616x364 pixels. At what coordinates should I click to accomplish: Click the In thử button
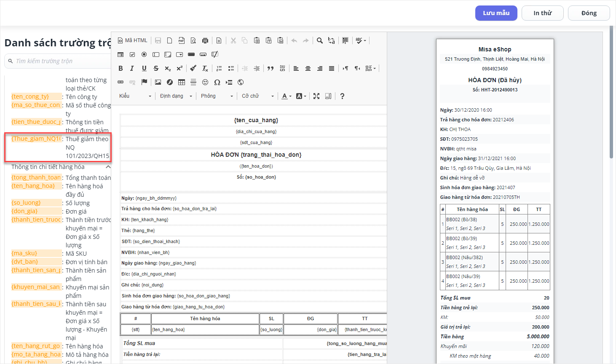point(543,13)
